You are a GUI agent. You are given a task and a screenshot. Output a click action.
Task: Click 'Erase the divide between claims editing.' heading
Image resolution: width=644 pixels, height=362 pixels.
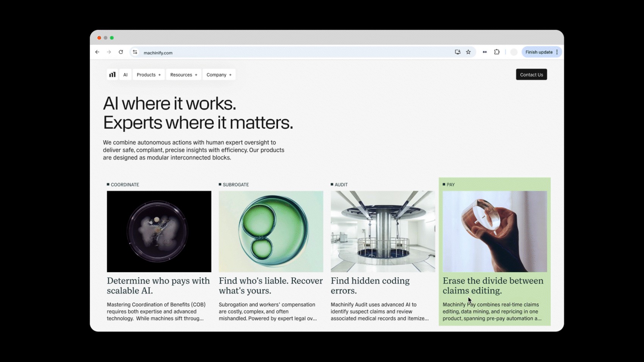pyautogui.click(x=493, y=286)
